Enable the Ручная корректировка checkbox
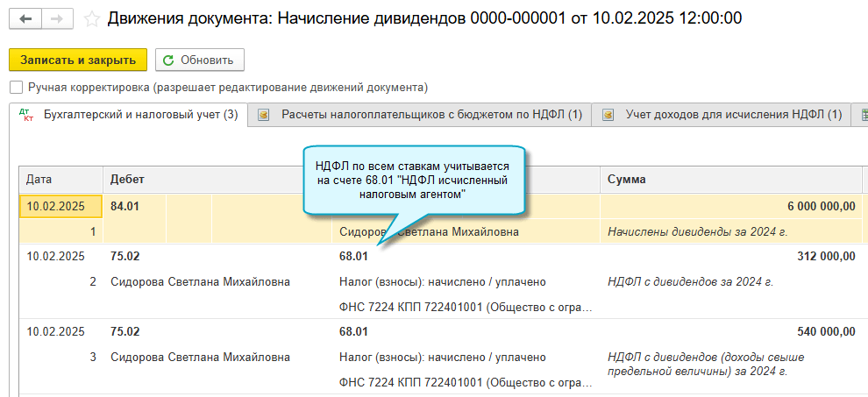 pyautogui.click(x=16, y=88)
